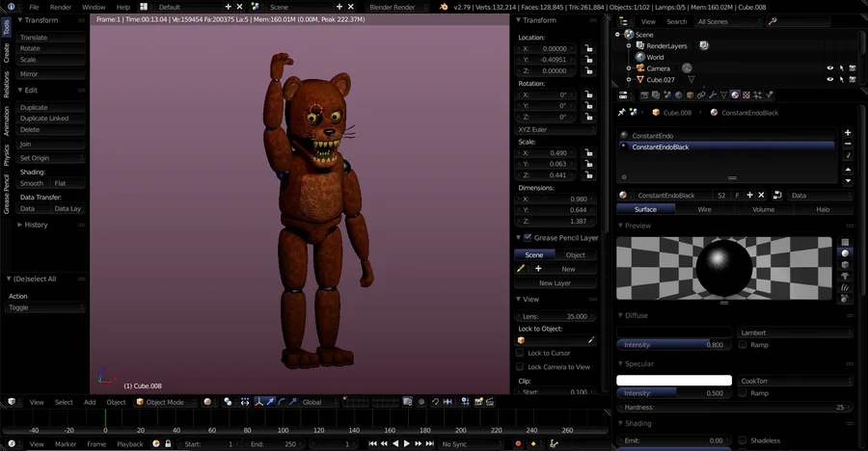The height and width of the screenshot is (451, 868).
Task: Click the New Layer button
Action: click(x=556, y=282)
